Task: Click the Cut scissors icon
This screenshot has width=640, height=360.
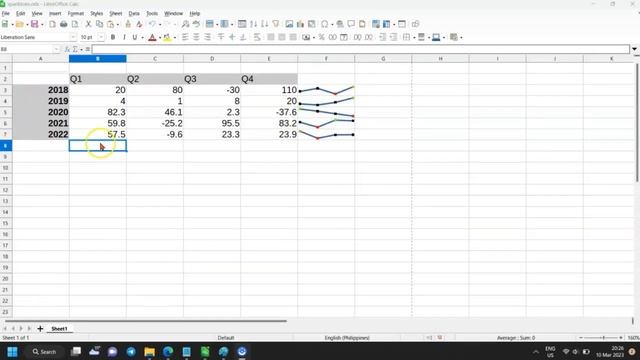Action: click(88, 24)
